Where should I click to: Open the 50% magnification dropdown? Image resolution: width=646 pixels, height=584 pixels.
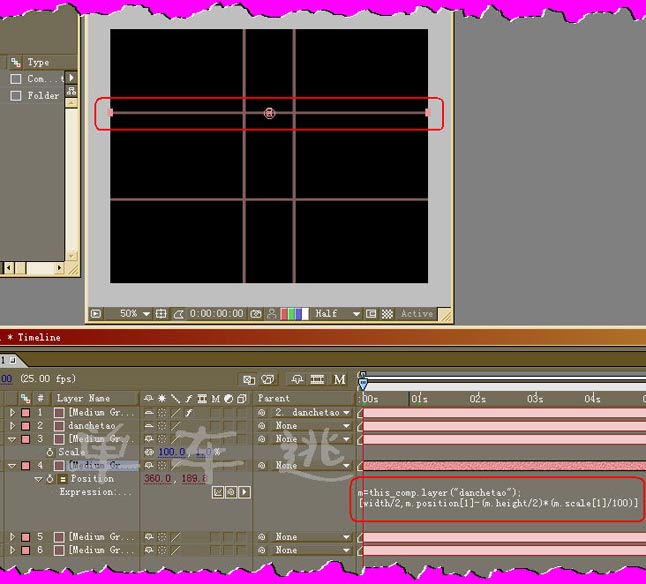(x=135, y=314)
